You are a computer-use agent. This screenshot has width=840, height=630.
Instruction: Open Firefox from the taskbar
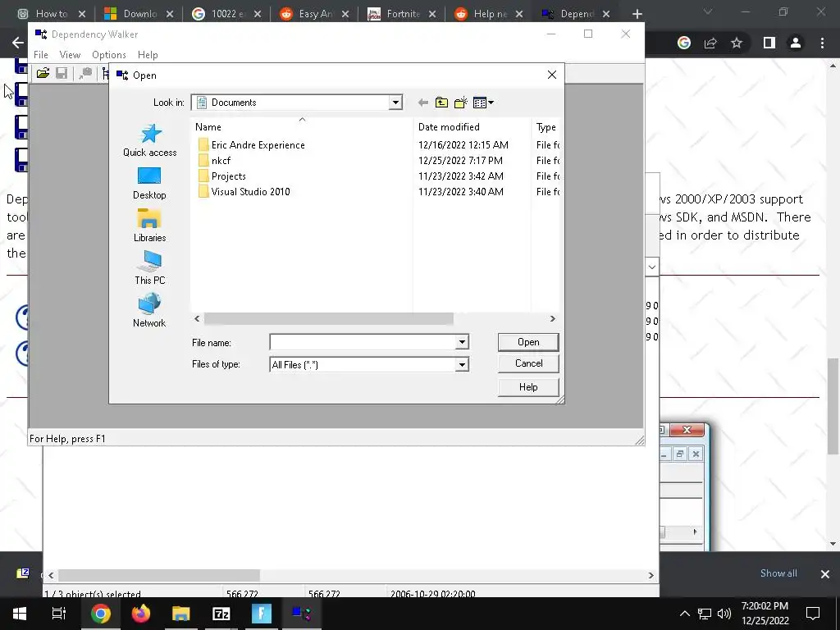pos(141,614)
